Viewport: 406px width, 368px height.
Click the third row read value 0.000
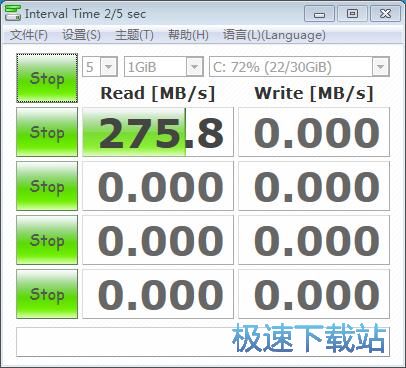pyautogui.click(x=158, y=240)
